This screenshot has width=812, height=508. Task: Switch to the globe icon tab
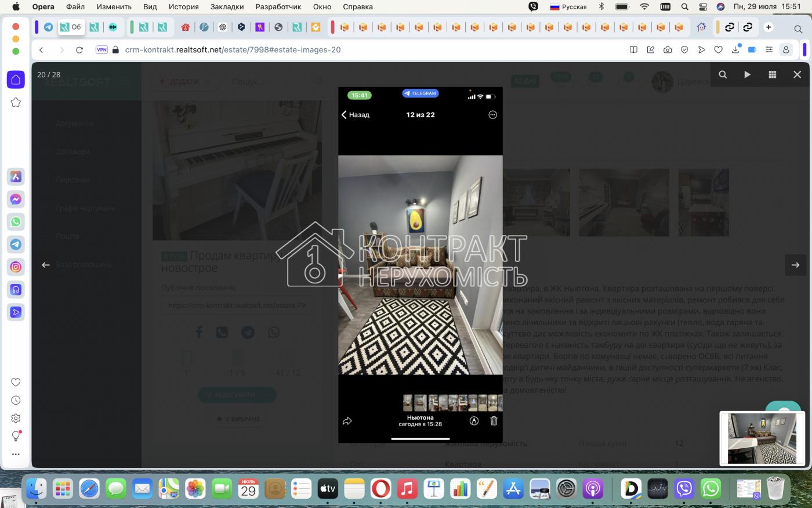coord(278,27)
